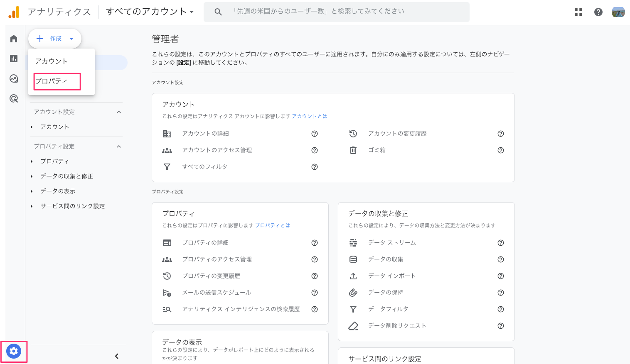This screenshot has height=364, width=630.
Task: Click the help question mark in header
Action: pos(598,12)
